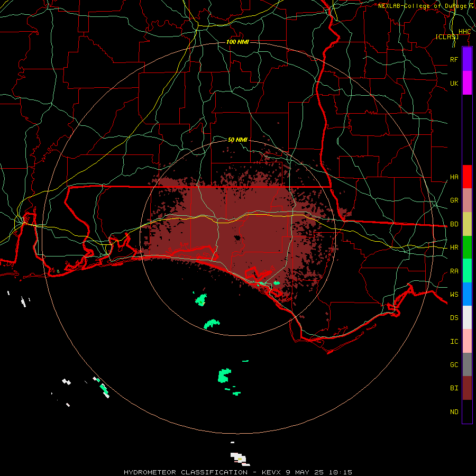This screenshot has width=476, height=476.
Task: Click the [CLAS] units label
Action: 447,36
